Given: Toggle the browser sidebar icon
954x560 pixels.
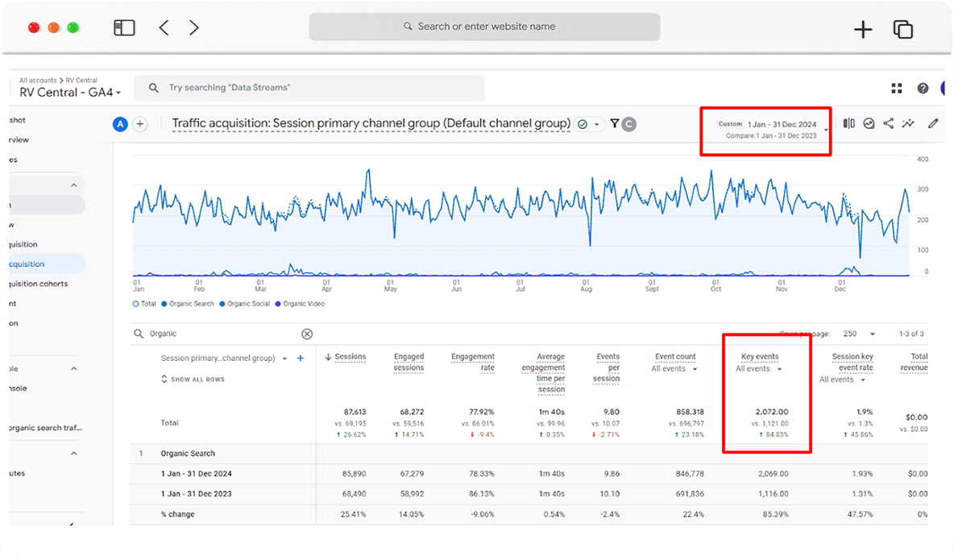Looking at the screenshot, I should (124, 27).
